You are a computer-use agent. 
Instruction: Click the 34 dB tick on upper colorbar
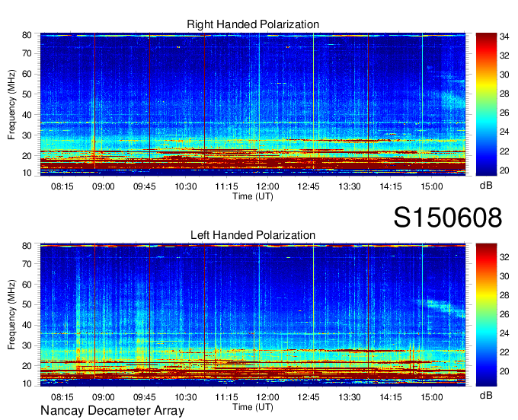(x=504, y=37)
